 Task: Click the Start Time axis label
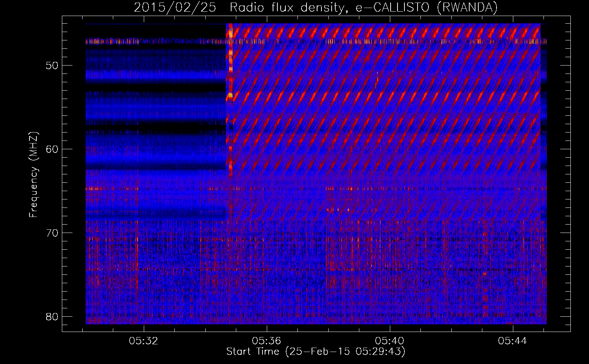point(316,352)
